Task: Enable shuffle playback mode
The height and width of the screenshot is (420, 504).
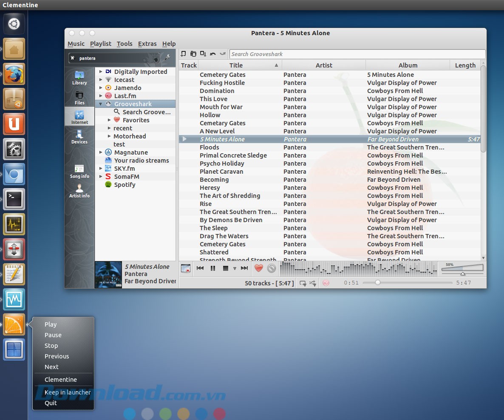Action: tap(313, 283)
